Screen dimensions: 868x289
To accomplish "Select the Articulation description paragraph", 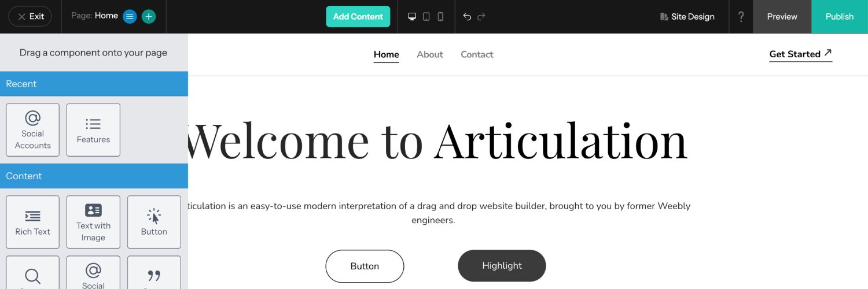I will [439, 213].
